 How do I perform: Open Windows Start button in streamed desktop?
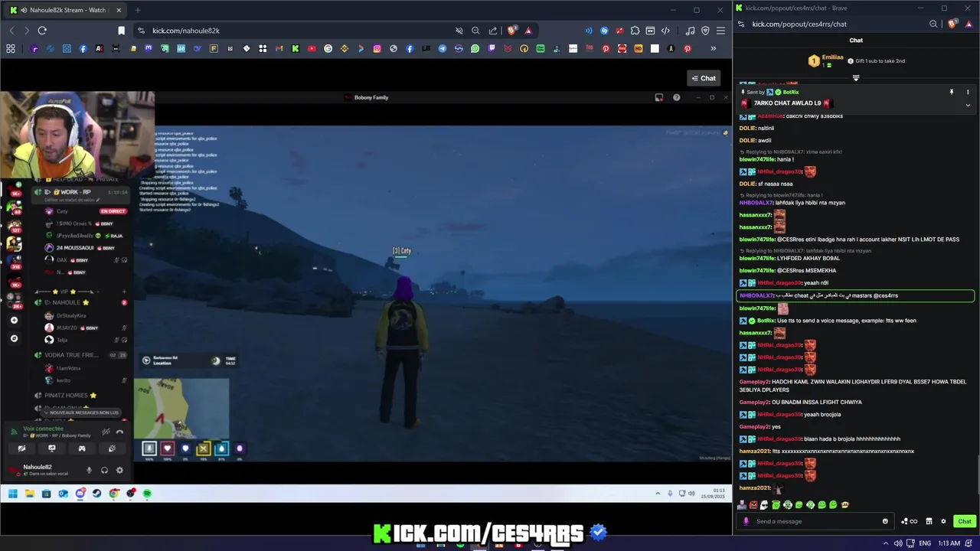click(13, 494)
